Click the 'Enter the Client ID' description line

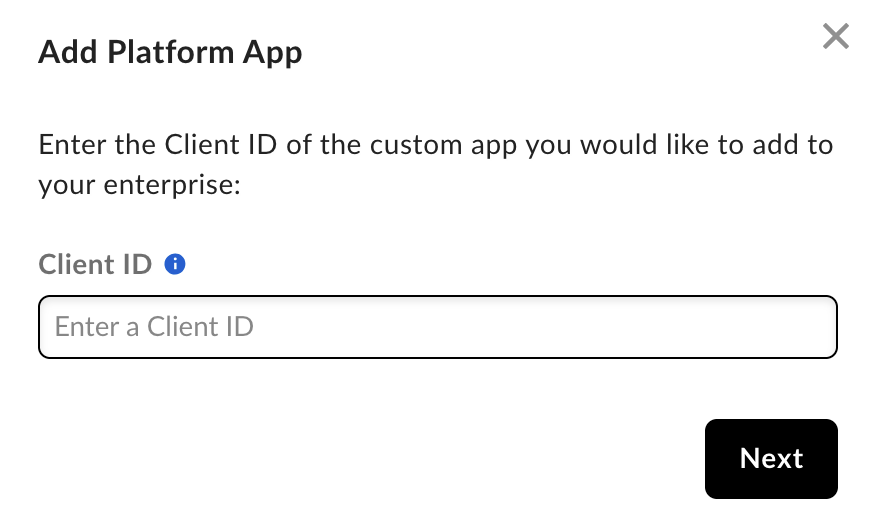436,144
